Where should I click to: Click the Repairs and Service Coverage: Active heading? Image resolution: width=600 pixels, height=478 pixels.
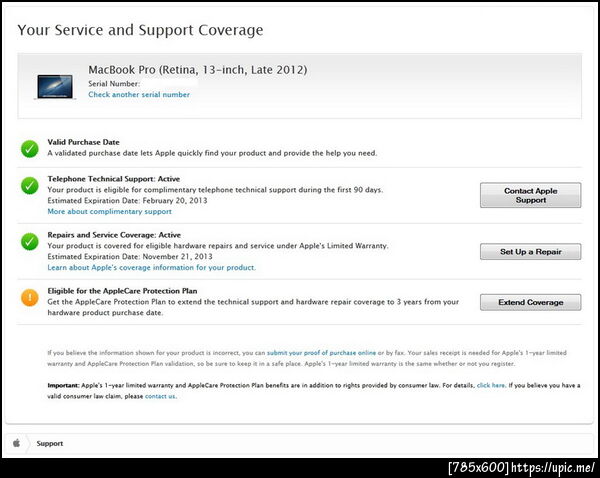tap(114, 235)
